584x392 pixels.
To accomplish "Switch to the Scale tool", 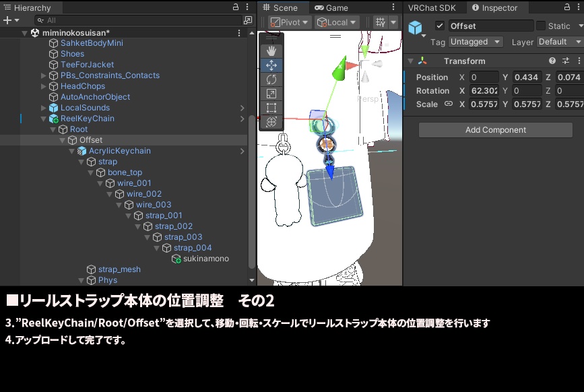I will click(x=271, y=93).
